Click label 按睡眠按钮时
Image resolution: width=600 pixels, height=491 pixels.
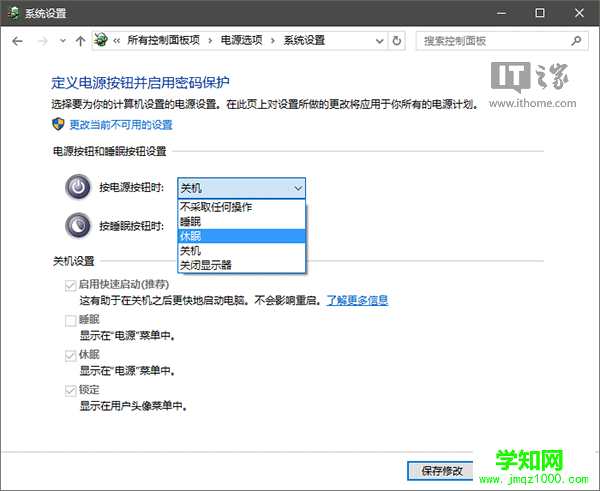pyautogui.click(x=131, y=226)
